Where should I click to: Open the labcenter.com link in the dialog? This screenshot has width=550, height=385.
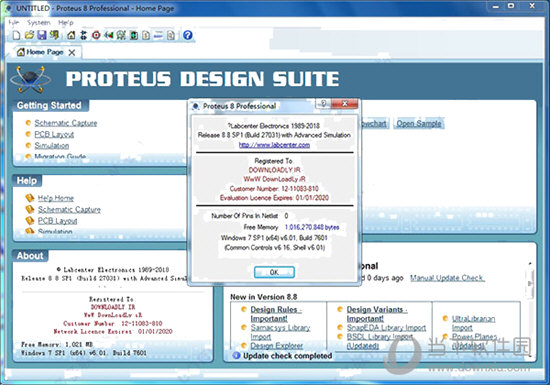[x=274, y=145]
